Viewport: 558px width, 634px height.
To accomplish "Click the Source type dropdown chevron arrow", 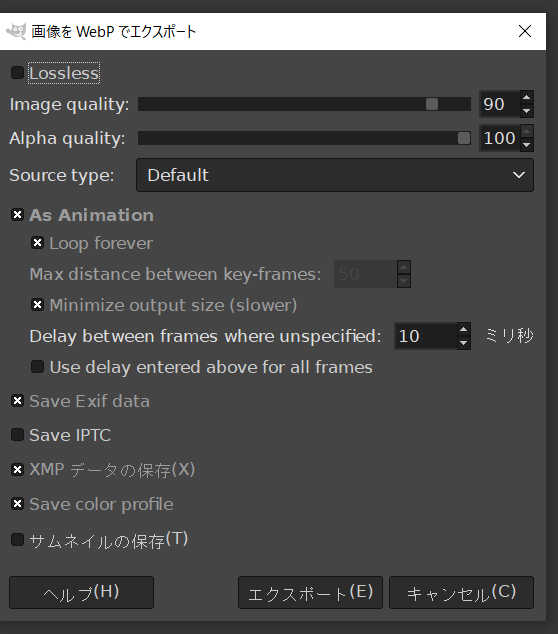I will coord(519,175).
